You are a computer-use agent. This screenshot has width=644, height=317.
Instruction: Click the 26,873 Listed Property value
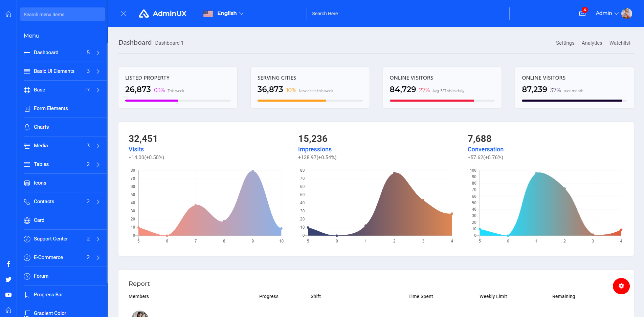(138, 89)
